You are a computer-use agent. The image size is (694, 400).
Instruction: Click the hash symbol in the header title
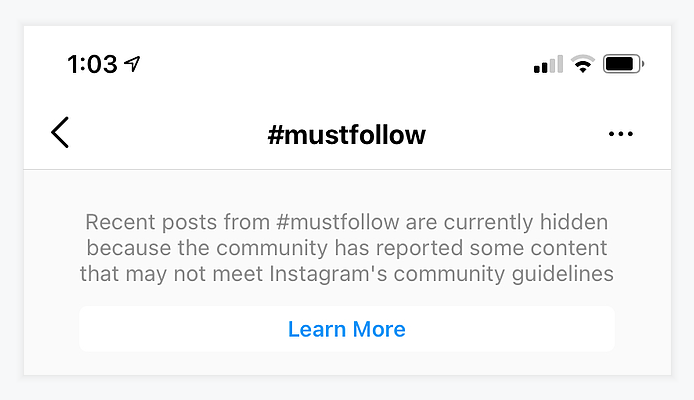pos(275,135)
